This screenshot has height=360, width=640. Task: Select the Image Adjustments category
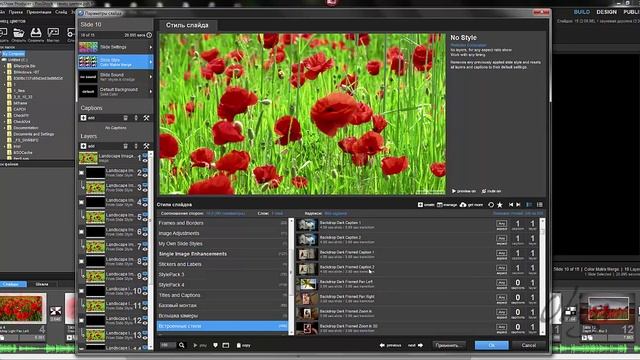click(x=222, y=233)
